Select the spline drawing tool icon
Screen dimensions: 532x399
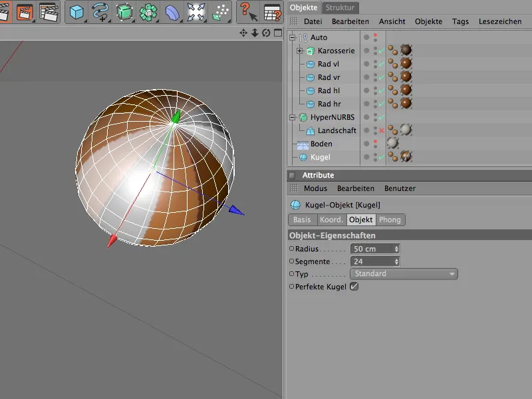(100, 12)
